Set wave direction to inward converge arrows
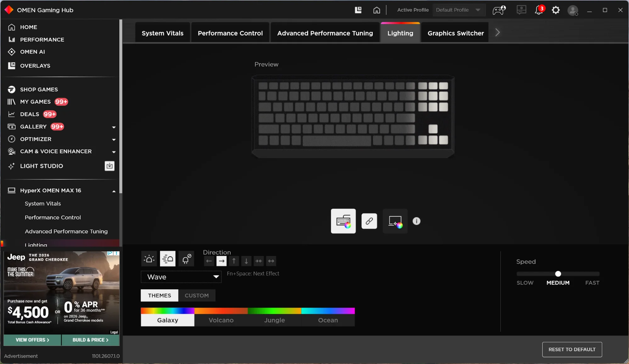The image size is (629, 364). (259, 261)
